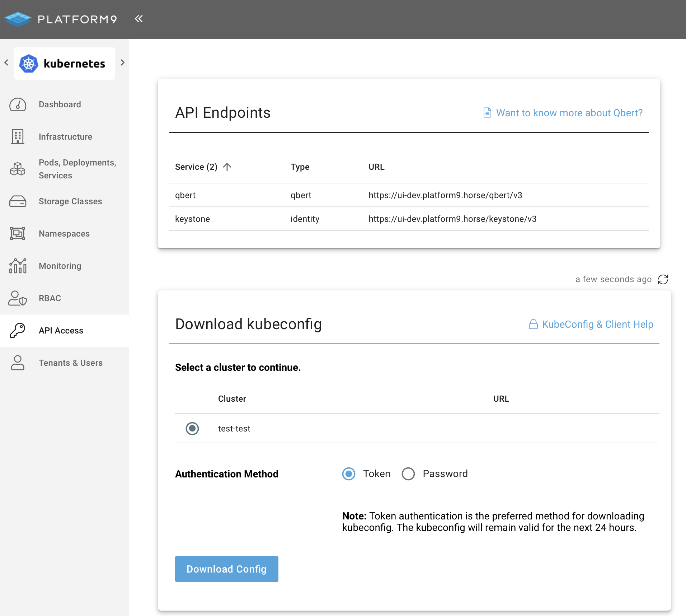
Task: Click the Infrastructure building icon
Action: click(18, 137)
